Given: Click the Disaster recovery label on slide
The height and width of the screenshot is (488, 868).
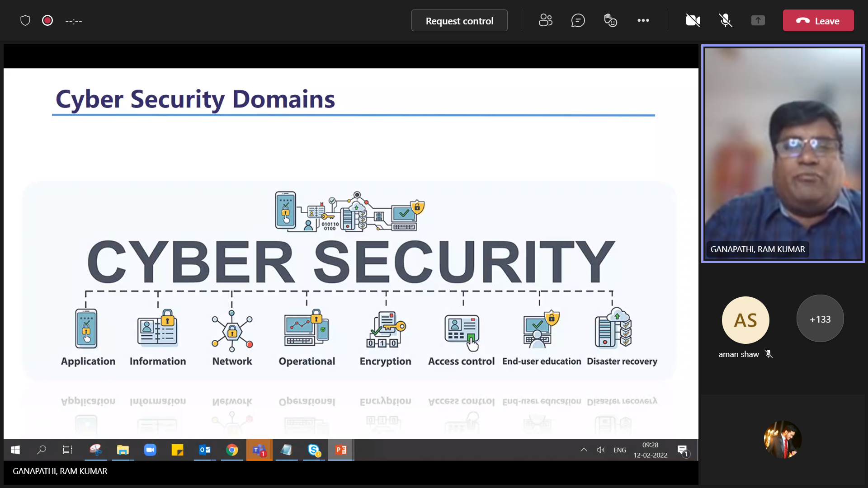Looking at the screenshot, I should (x=622, y=361).
